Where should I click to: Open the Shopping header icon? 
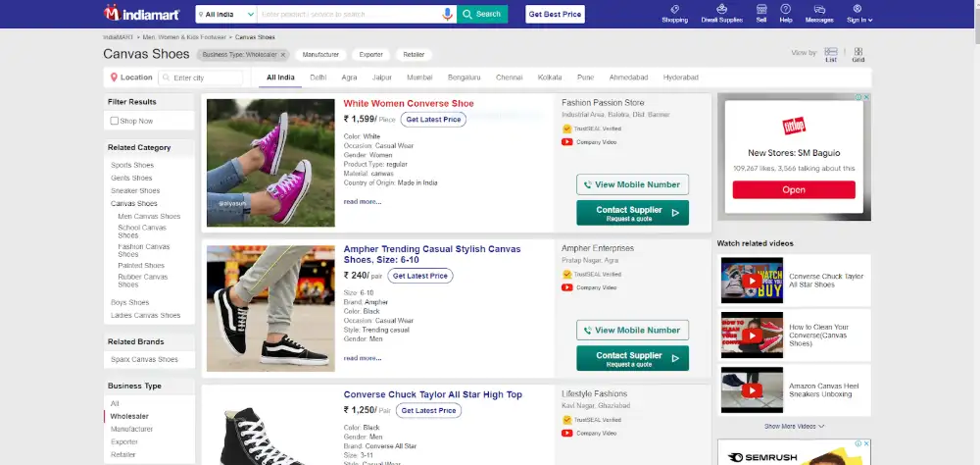click(674, 14)
